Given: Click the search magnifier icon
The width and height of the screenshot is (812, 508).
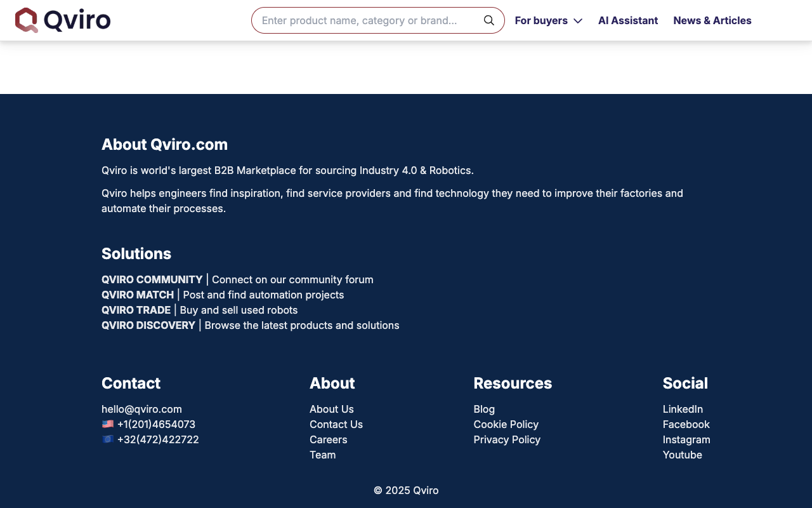Looking at the screenshot, I should [x=489, y=20].
